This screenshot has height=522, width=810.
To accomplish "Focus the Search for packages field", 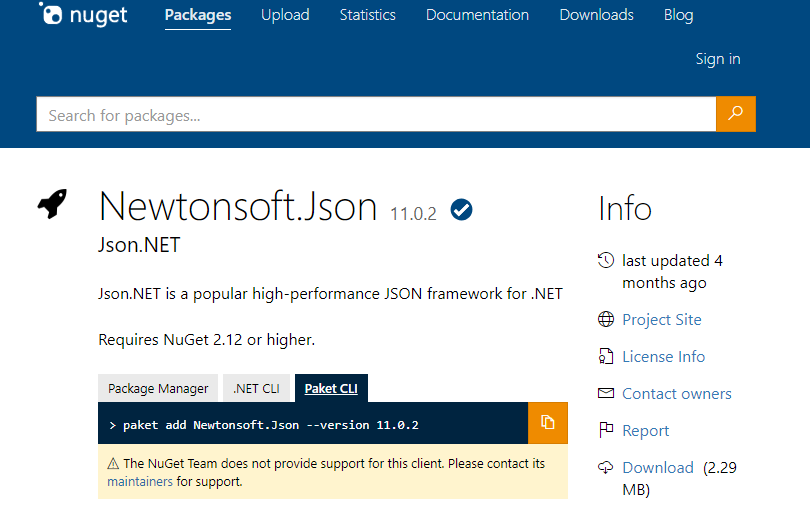I will click(376, 114).
